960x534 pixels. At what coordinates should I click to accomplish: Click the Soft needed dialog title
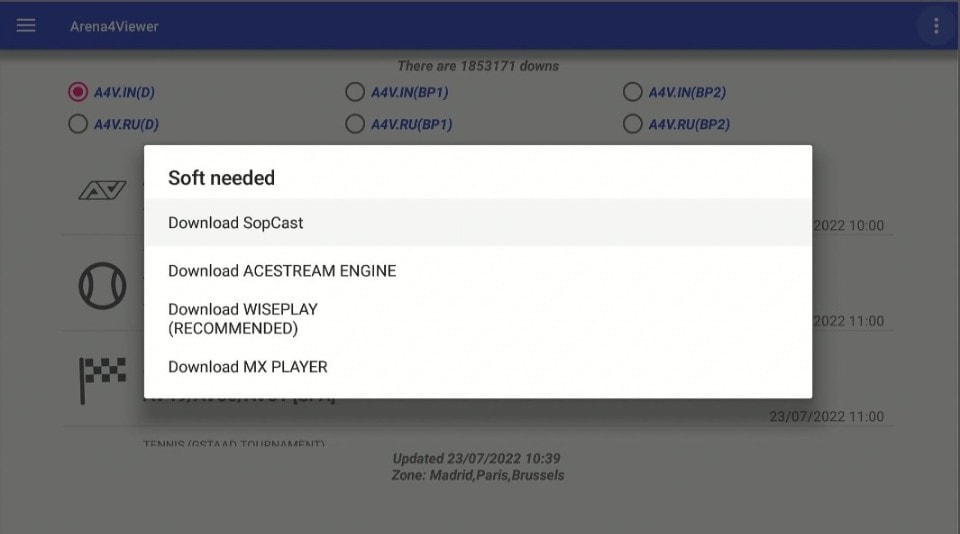[x=221, y=178]
